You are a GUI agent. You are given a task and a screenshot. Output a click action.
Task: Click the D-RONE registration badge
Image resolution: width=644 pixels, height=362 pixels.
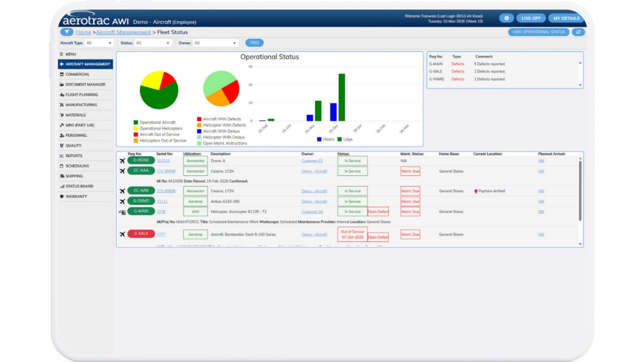[141, 160]
